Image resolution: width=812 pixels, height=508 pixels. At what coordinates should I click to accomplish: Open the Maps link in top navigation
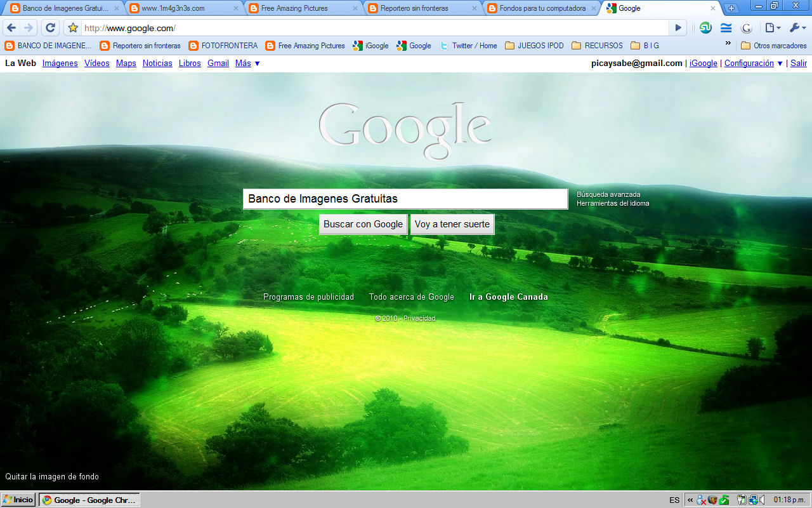click(x=126, y=63)
